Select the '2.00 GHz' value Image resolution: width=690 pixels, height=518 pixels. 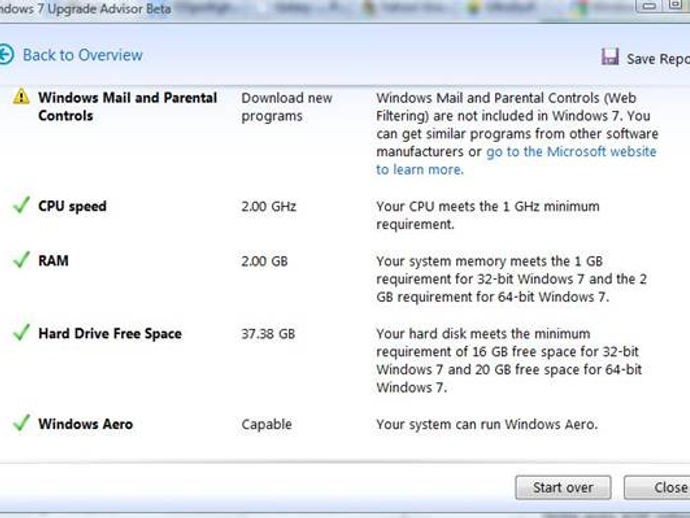point(268,206)
